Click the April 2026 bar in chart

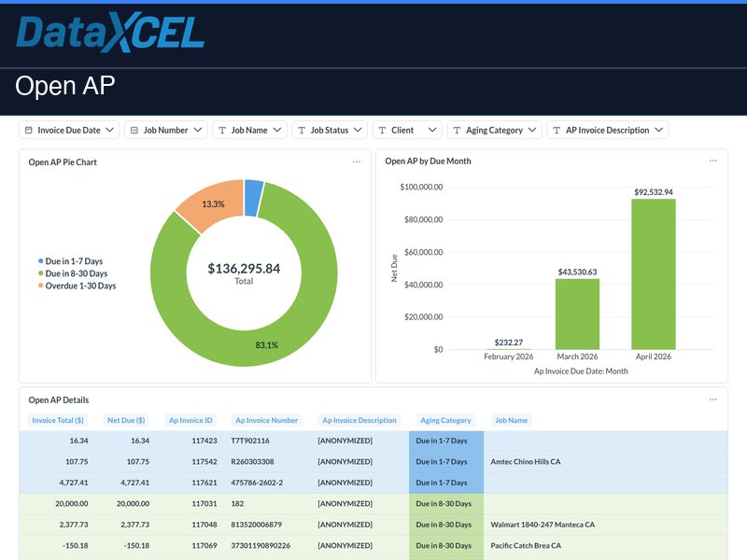653,273
